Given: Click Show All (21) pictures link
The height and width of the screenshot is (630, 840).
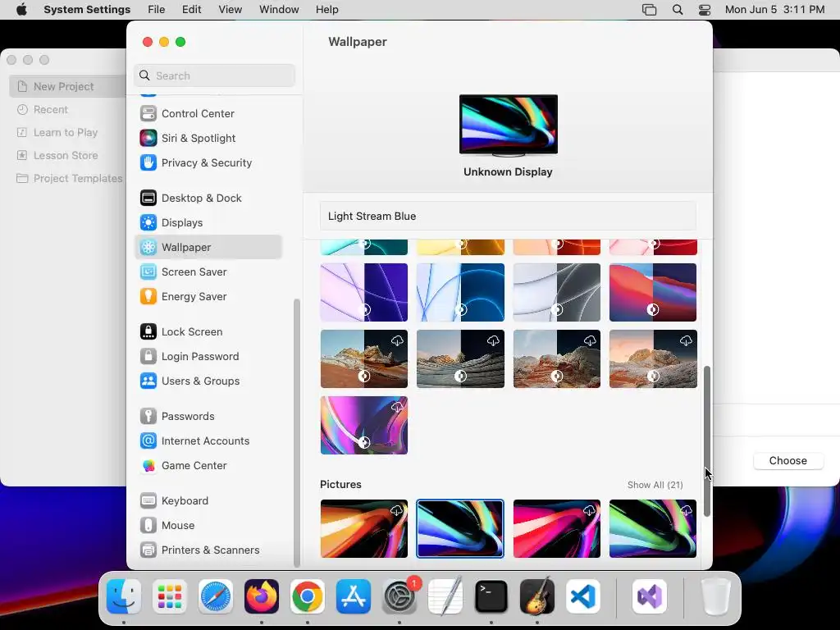Looking at the screenshot, I should [x=655, y=485].
